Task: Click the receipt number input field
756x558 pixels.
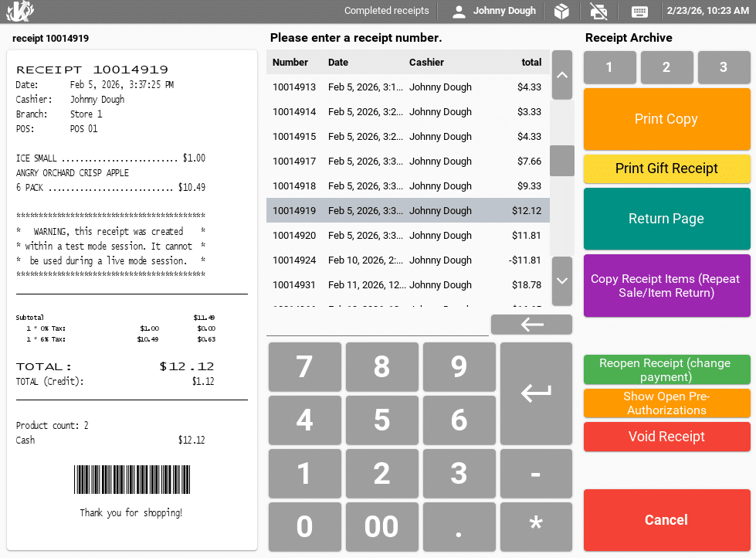Action: click(x=377, y=325)
